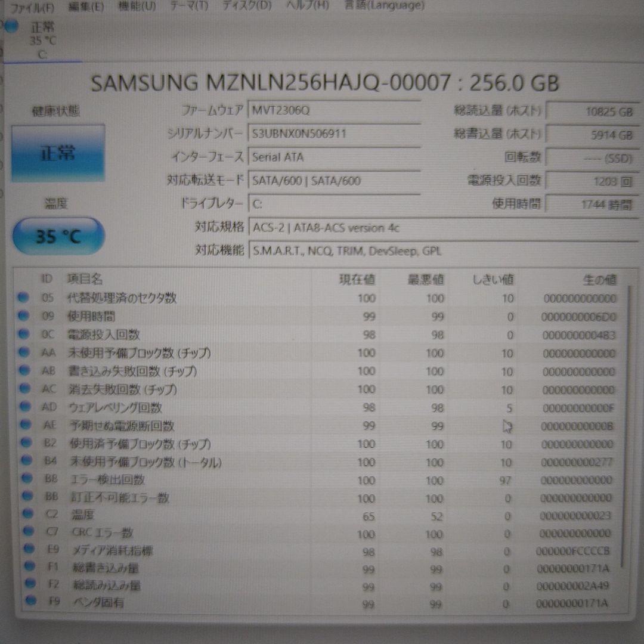Viewport: 644px width, 644px height.
Task: Click the status icon for row AE 予期せぬ電源断回数
Action: tap(26, 425)
